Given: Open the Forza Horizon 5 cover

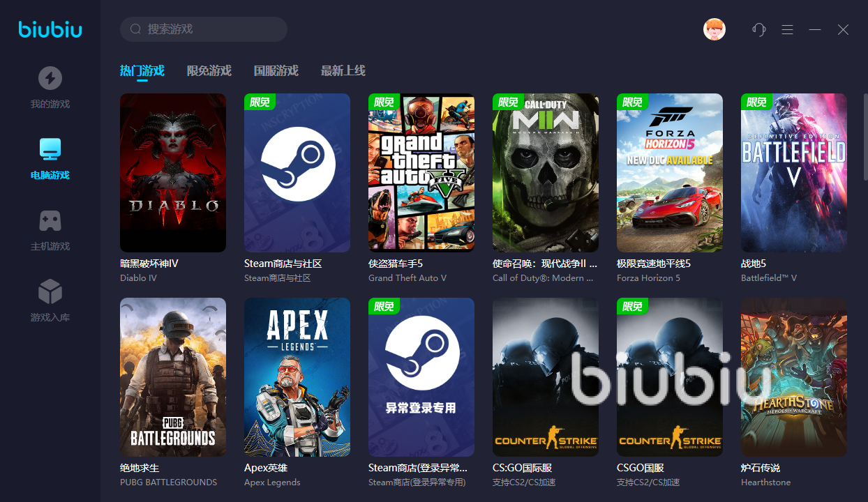Looking at the screenshot, I should coord(670,172).
